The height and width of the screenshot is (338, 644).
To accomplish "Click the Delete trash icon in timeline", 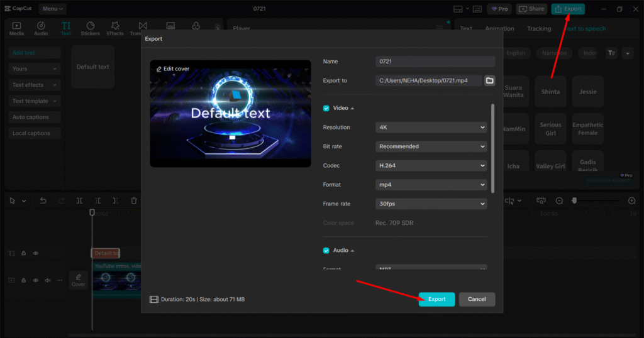I will click(x=134, y=200).
